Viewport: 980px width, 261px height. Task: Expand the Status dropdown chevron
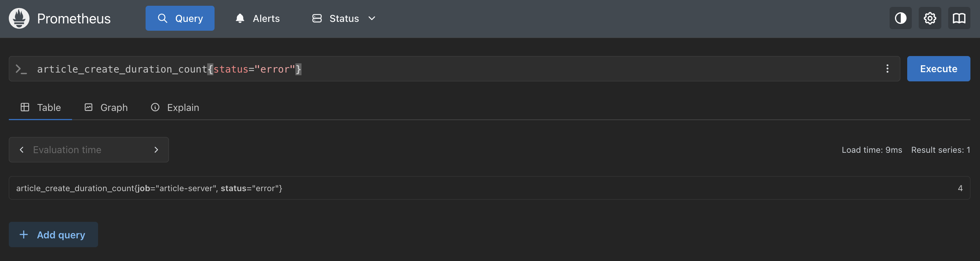372,18
